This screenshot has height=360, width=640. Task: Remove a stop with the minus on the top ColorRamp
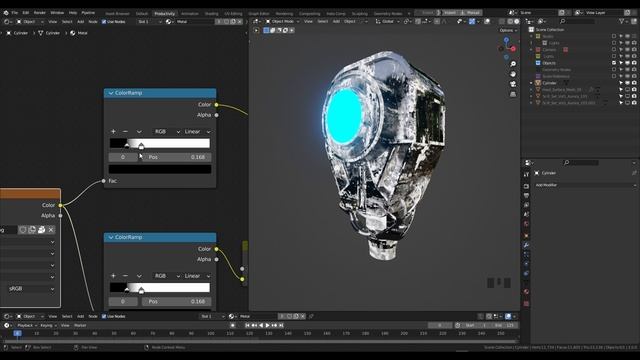125,131
